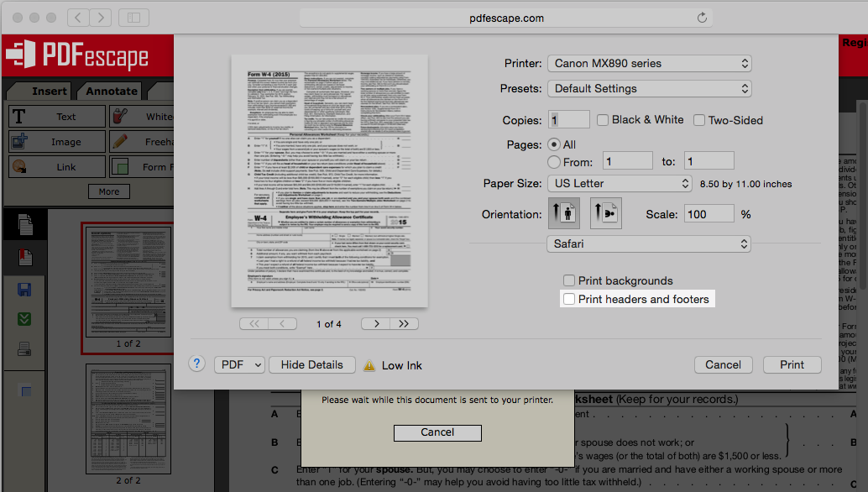Go to first preview page

[x=254, y=324]
